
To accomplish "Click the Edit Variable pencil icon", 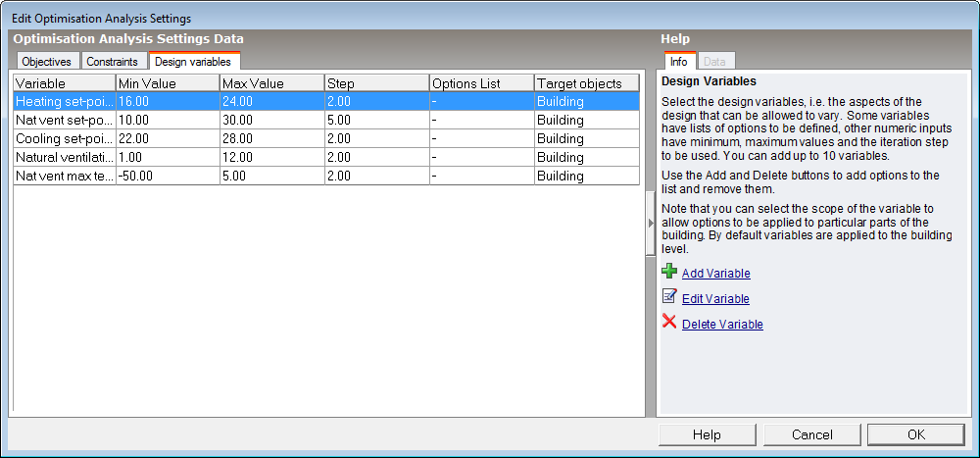I will point(669,297).
